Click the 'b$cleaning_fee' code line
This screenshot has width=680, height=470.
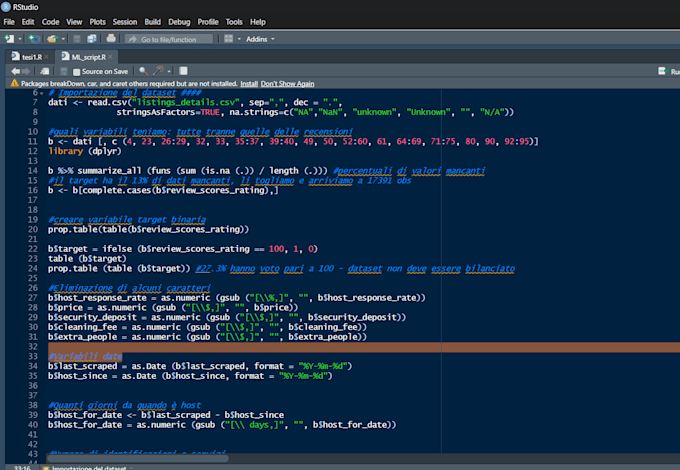(x=207, y=327)
